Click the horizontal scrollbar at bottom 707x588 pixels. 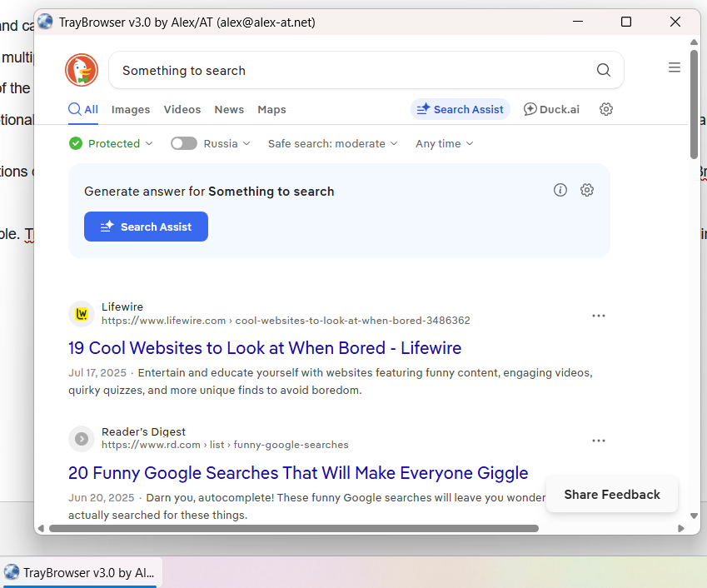pos(293,528)
